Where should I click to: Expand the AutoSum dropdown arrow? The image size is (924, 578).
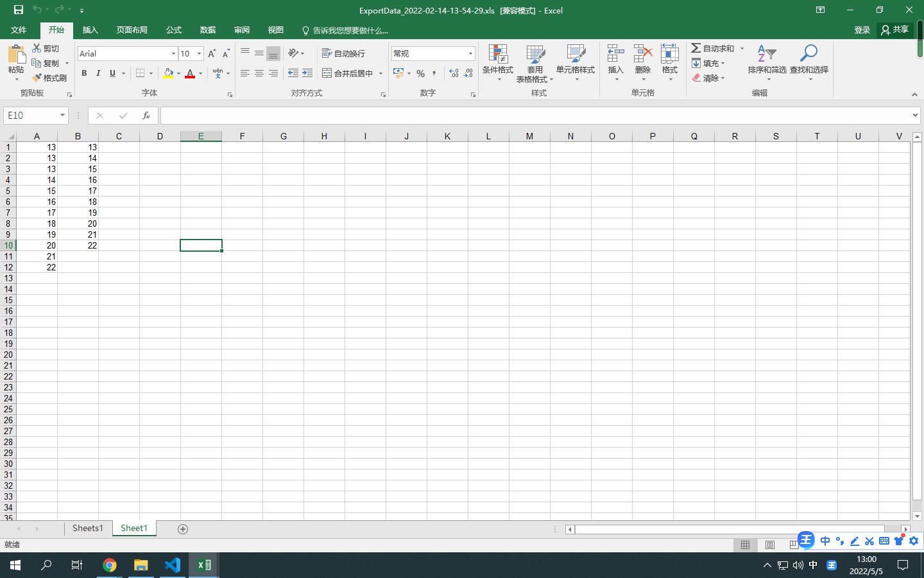tap(742, 48)
